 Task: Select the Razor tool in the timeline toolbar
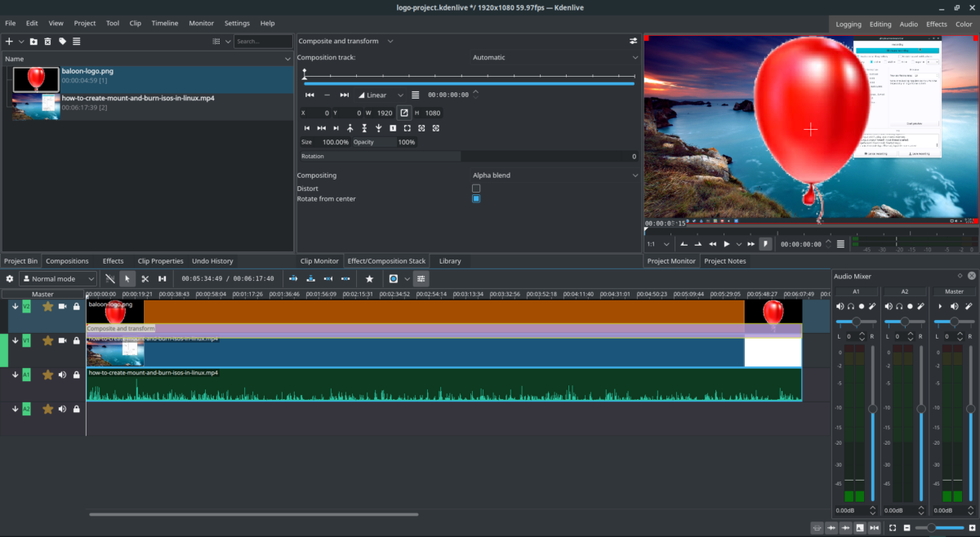(x=145, y=278)
